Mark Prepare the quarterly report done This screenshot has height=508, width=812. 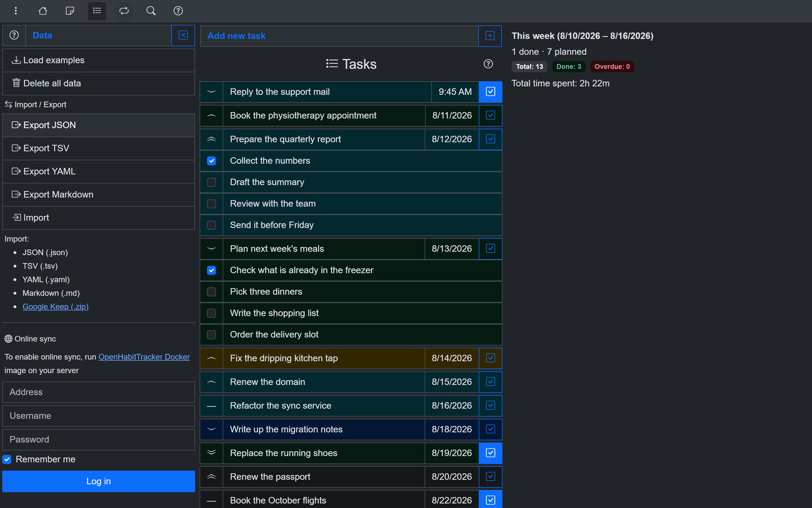(491, 139)
